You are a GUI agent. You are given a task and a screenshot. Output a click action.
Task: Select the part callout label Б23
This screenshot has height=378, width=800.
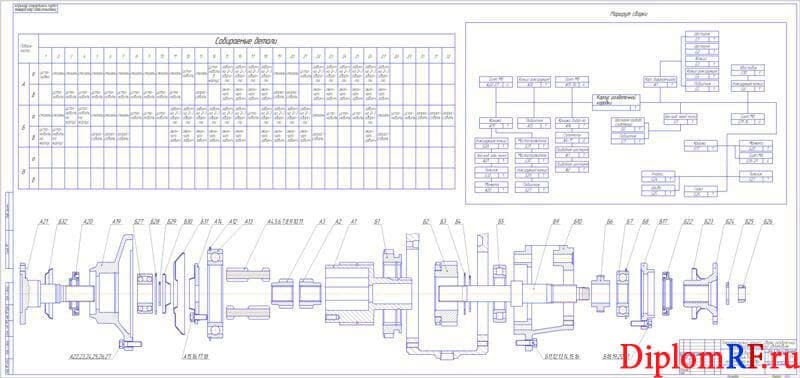coord(709,222)
